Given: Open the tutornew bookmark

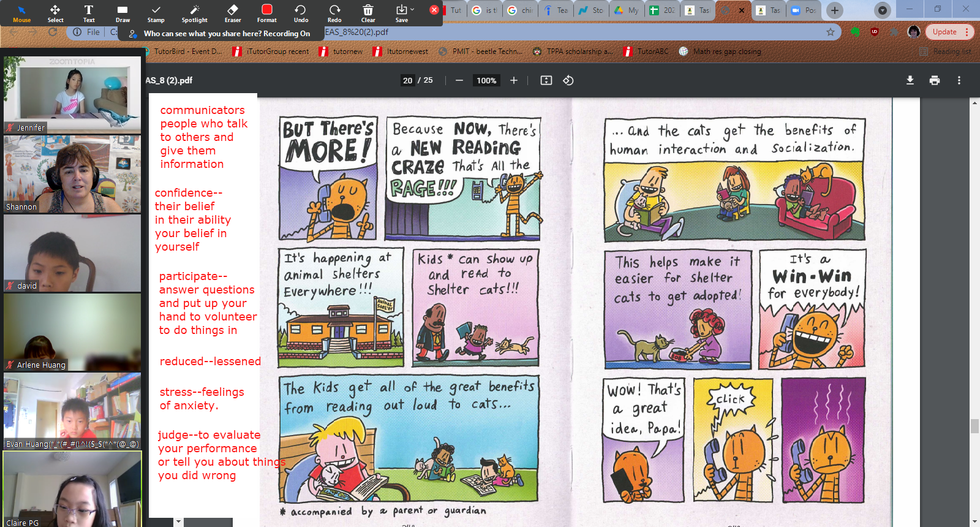Looking at the screenshot, I should 341,51.
